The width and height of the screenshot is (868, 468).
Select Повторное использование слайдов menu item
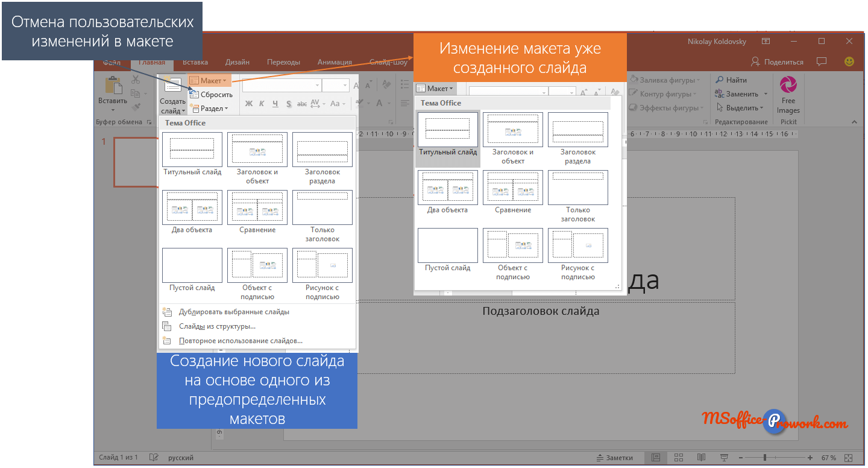[241, 341]
